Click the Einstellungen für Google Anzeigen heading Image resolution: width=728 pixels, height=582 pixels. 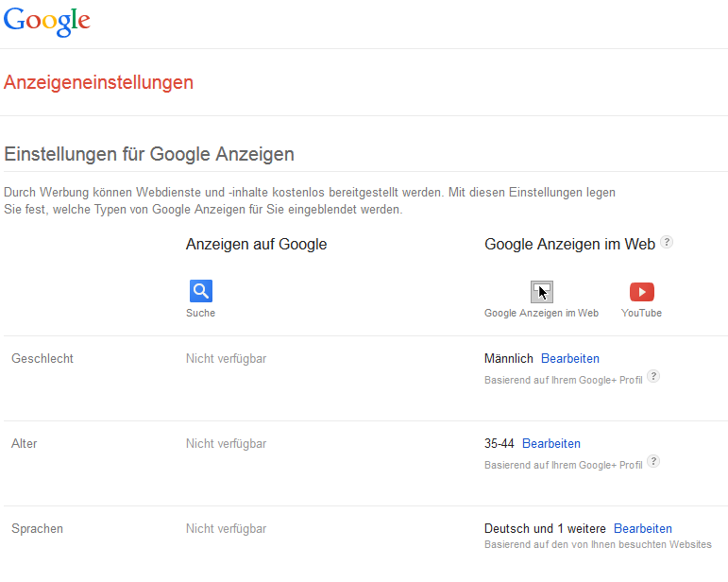[149, 154]
